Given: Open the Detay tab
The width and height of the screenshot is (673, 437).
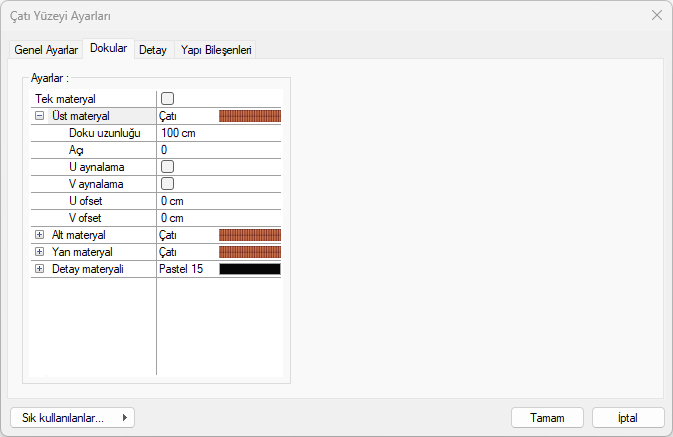Looking at the screenshot, I should coord(153,50).
